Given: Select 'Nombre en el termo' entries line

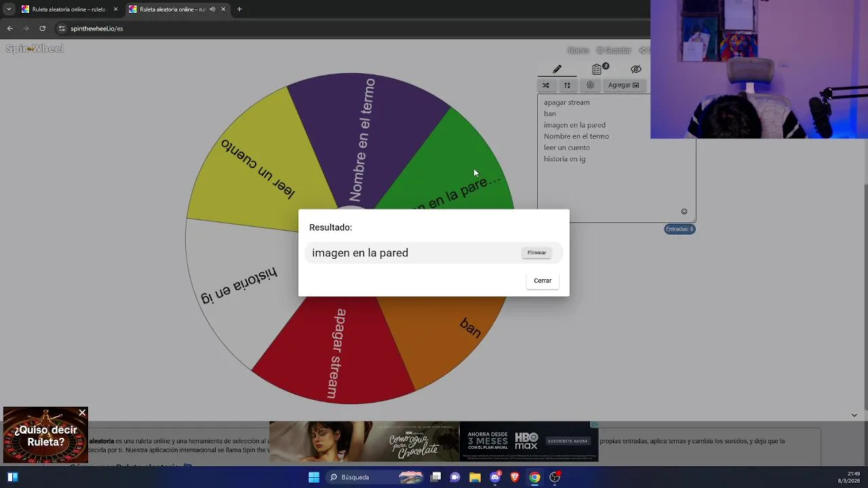Looking at the screenshot, I should point(576,136).
